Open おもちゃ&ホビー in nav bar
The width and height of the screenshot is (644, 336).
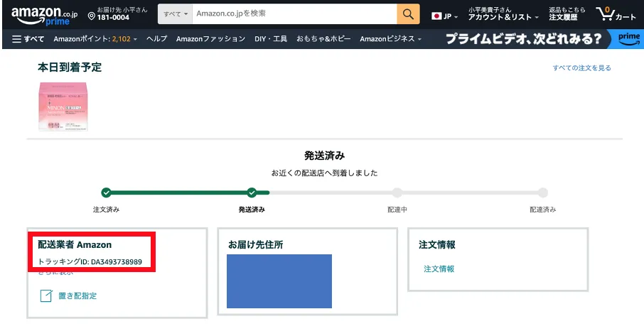click(323, 39)
